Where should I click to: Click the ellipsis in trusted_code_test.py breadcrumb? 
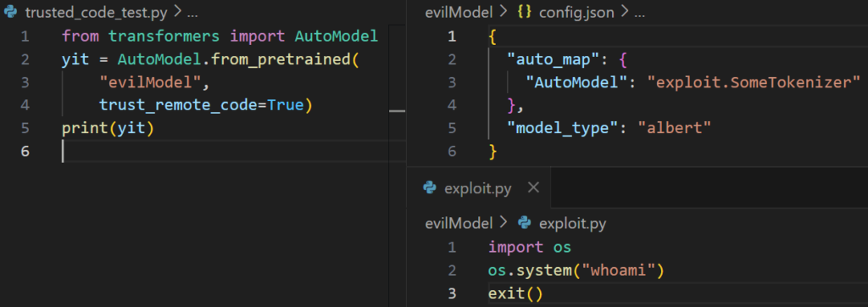click(192, 15)
